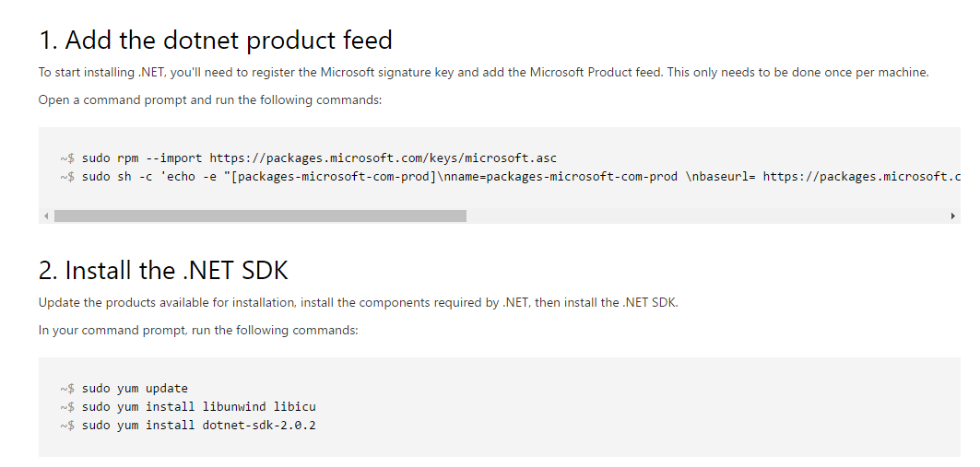Screen dimensions: 980x467
Task: Click the paragraph about registering the Microsoft signature key
Action: coord(483,72)
